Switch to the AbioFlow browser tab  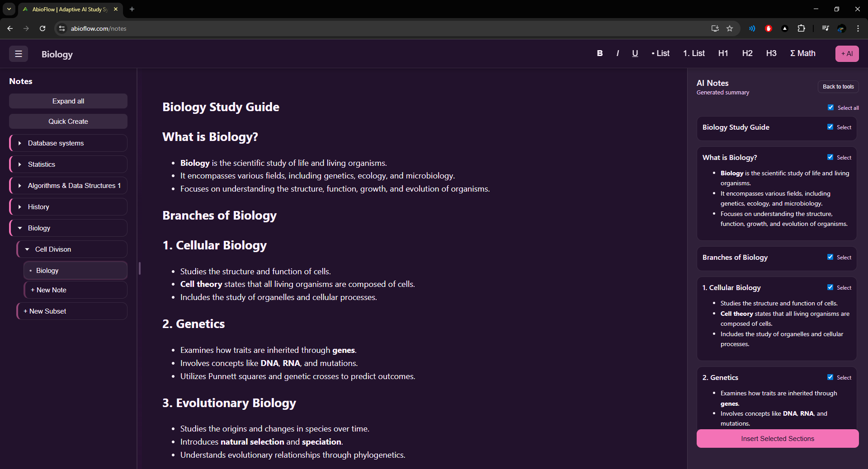(x=68, y=9)
